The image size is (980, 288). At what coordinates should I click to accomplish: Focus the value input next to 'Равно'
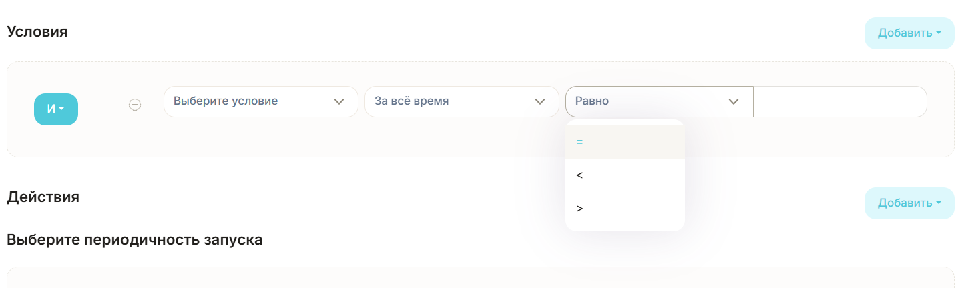coord(840,102)
